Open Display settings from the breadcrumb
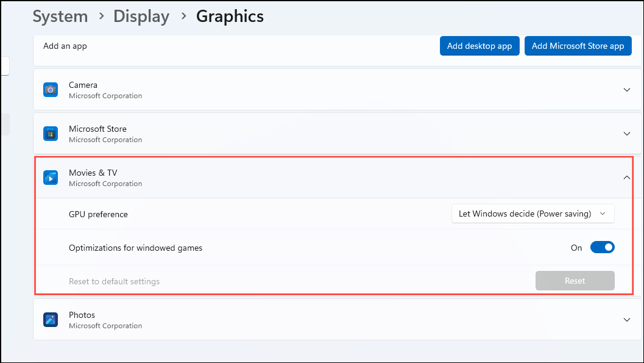Image resolution: width=644 pixels, height=363 pixels. point(141,16)
